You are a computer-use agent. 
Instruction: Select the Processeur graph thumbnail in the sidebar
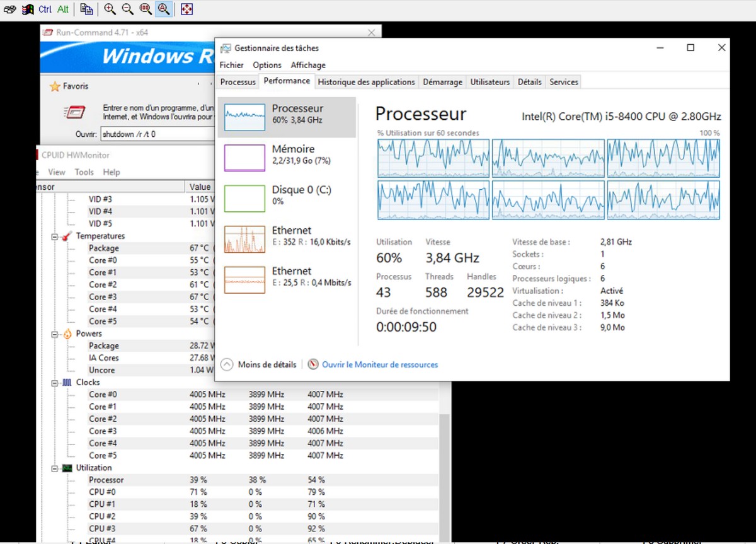(x=244, y=117)
